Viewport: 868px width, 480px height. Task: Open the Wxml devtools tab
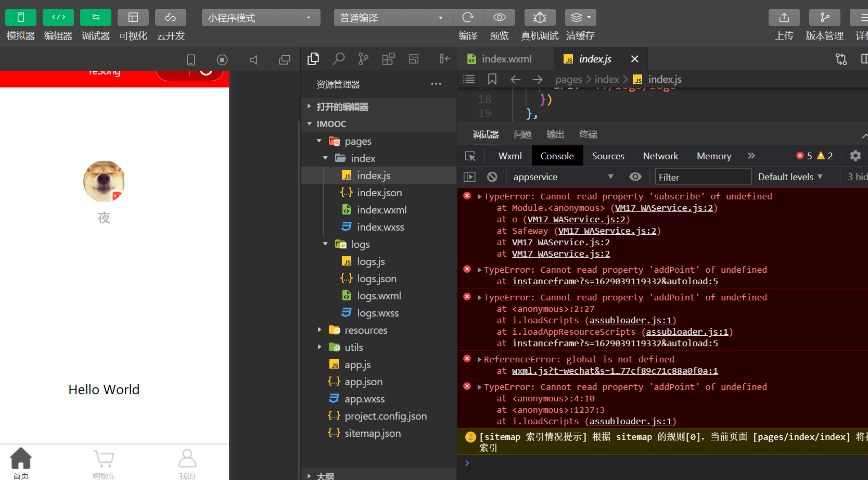point(510,156)
